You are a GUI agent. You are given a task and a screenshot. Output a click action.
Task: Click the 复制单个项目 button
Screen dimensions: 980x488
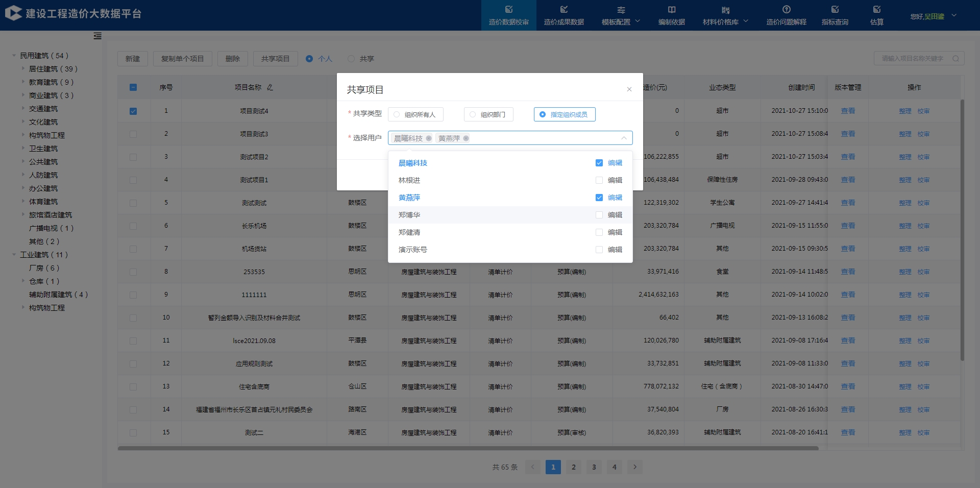pyautogui.click(x=183, y=59)
